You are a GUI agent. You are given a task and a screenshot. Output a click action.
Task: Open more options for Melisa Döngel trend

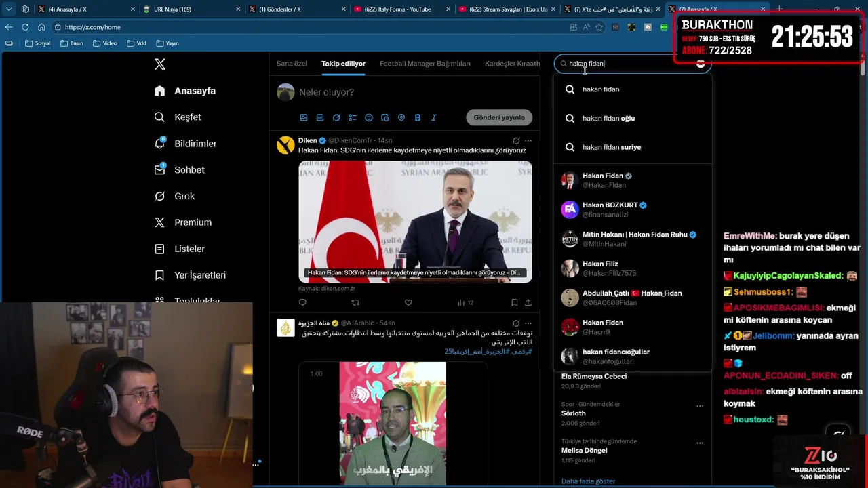click(x=700, y=443)
